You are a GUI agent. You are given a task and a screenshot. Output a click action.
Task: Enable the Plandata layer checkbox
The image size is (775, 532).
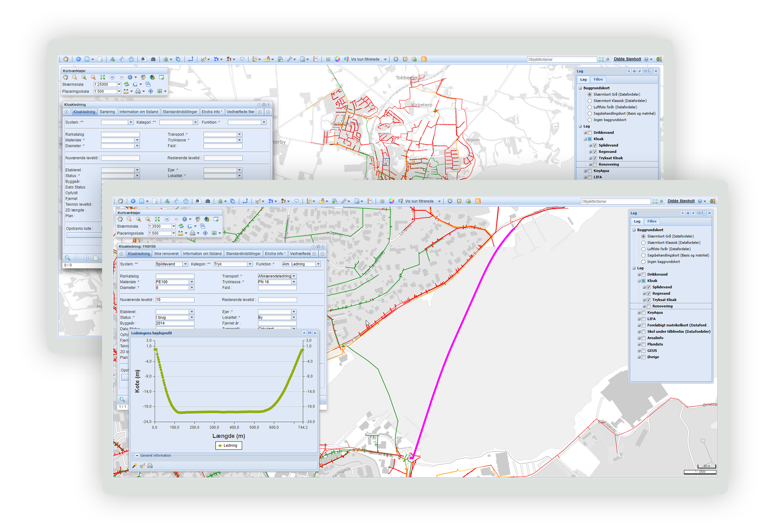click(643, 344)
